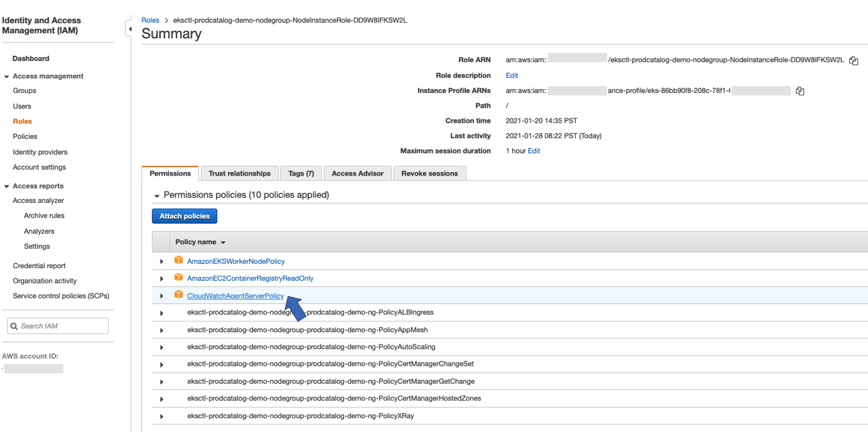
Task: Collapse the Access management sidebar group
Action: pyautogui.click(x=6, y=77)
